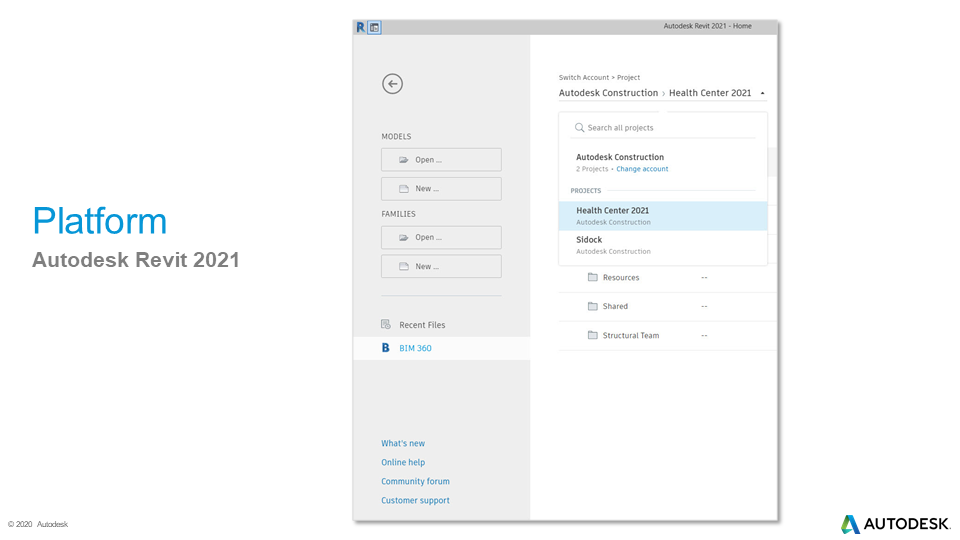This screenshot has height=540, width=960.
Task: Click the Resources folder icon
Action: (592, 278)
